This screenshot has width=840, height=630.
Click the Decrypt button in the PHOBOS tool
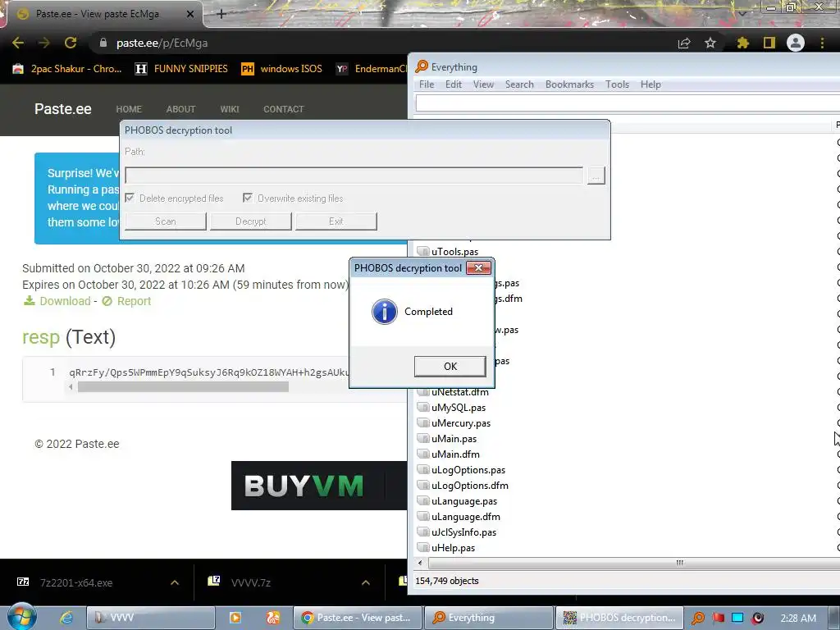[251, 221]
